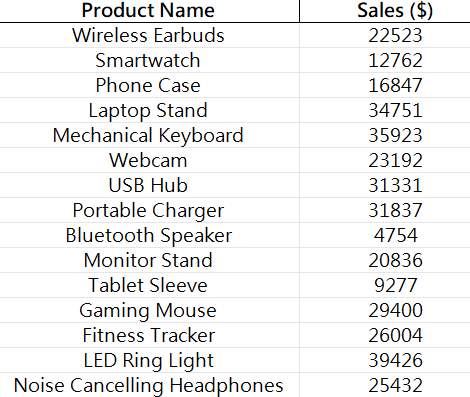The height and width of the screenshot is (397, 470).
Task: Select the Monitor Stand cell
Action: (x=149, y=260)
